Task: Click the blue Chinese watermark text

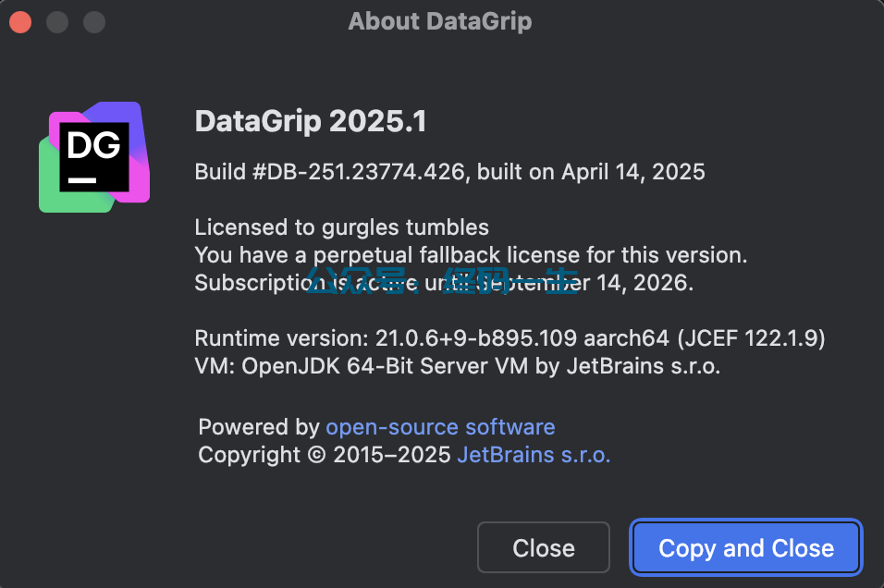Action: 442,281
